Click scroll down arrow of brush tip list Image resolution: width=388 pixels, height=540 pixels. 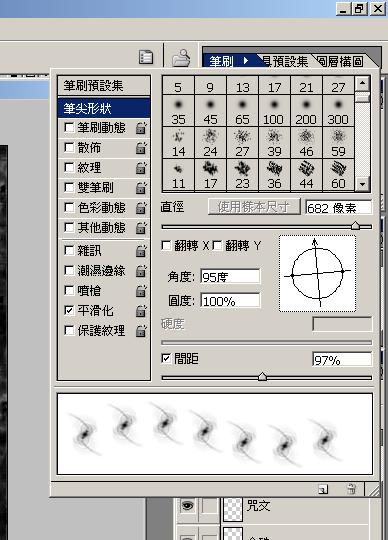pyautogui.click(x=362, y=184)
